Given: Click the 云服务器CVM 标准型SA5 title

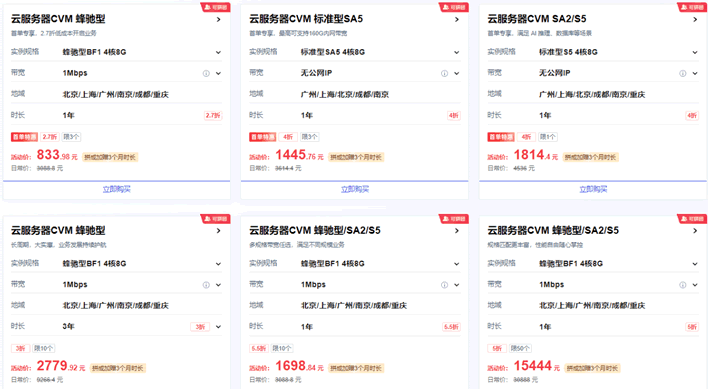Looking at the screenshot, I should (x=306, y=19).
